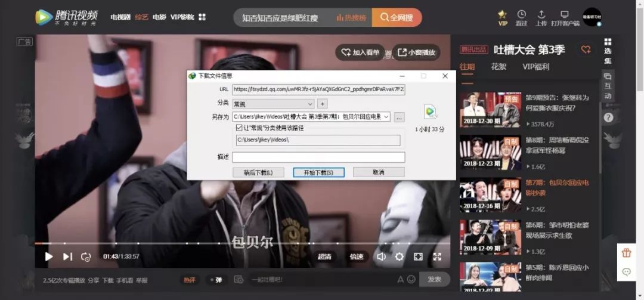Click the 加入看单 button

[x=360, y=52]
